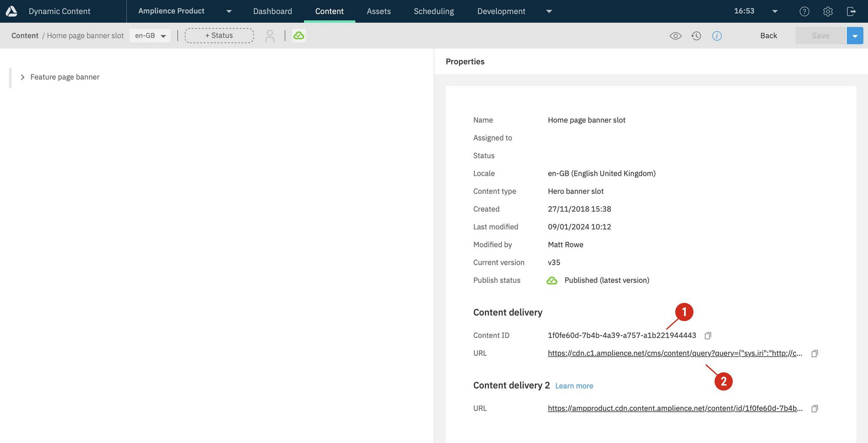Click the publish status cloud icon in Properties
The image size is (868, 443).
(x=552, y=281)
